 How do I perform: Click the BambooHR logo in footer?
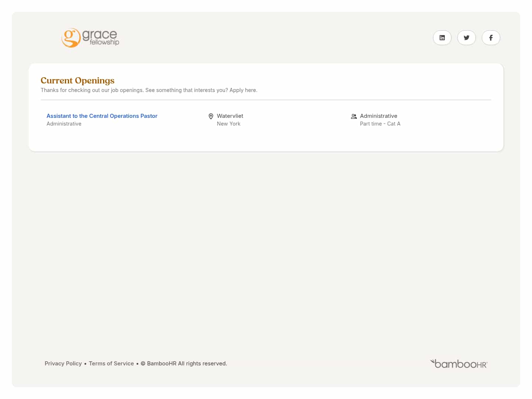[x=459, y=364]
